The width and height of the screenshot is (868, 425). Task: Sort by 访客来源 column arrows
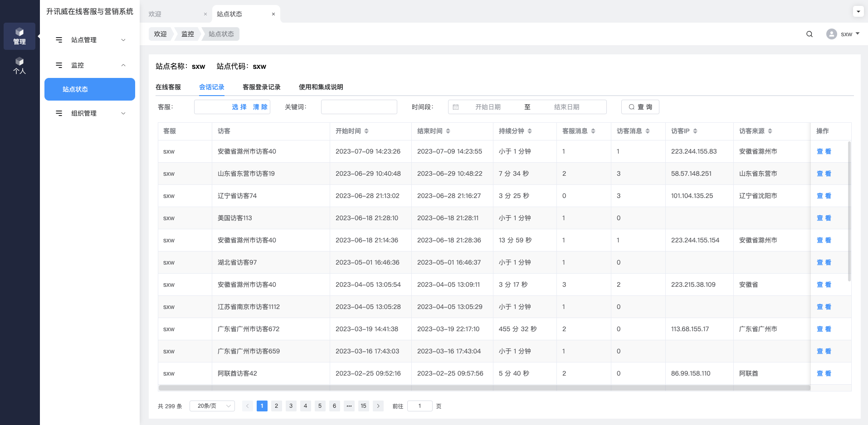click(x=770, y=131)
